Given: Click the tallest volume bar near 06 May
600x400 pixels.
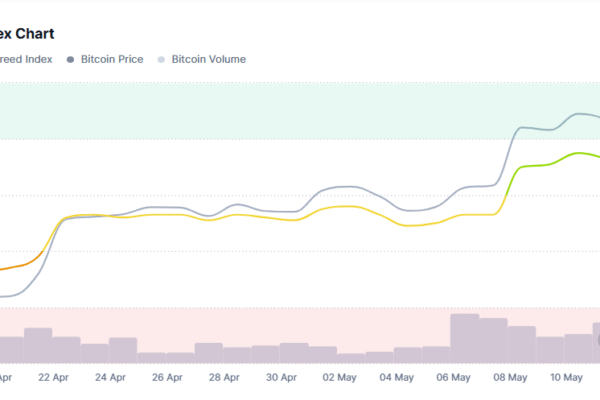Looking at the screenshot, I should coord(465,338).
